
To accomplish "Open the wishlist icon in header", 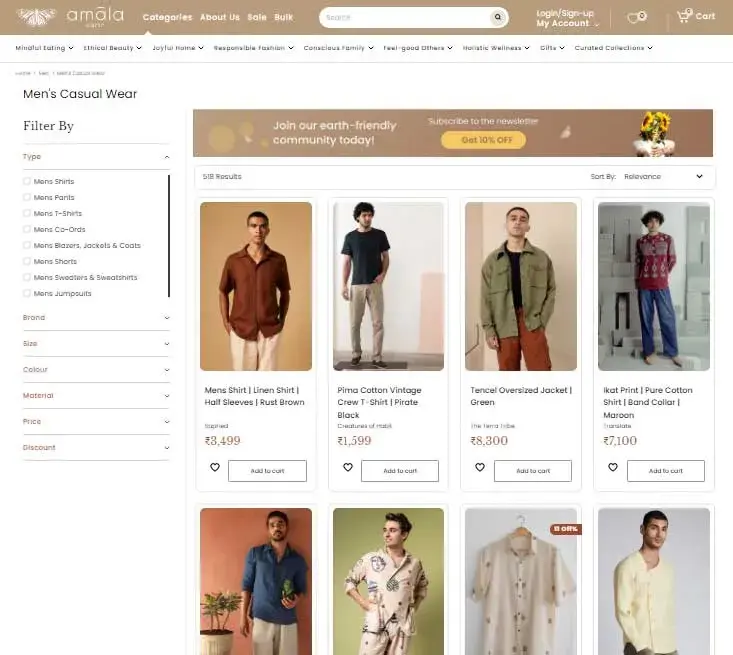I will 635,17.
